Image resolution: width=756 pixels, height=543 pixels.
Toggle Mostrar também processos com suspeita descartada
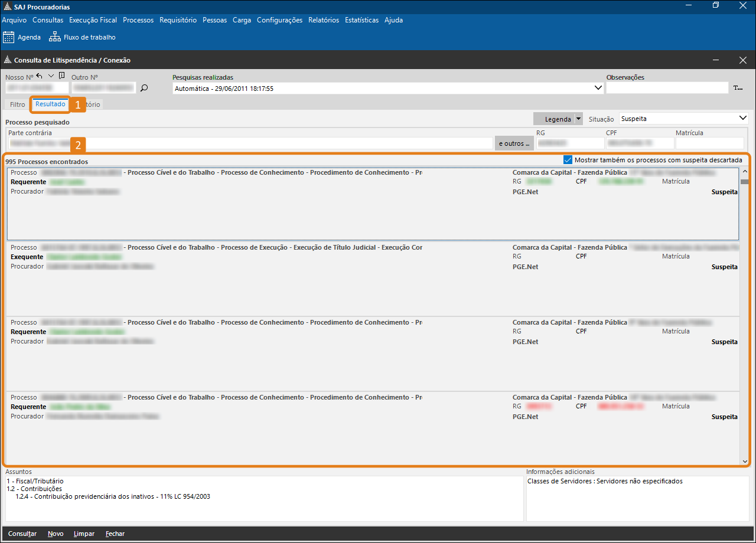tap(568, 159)
